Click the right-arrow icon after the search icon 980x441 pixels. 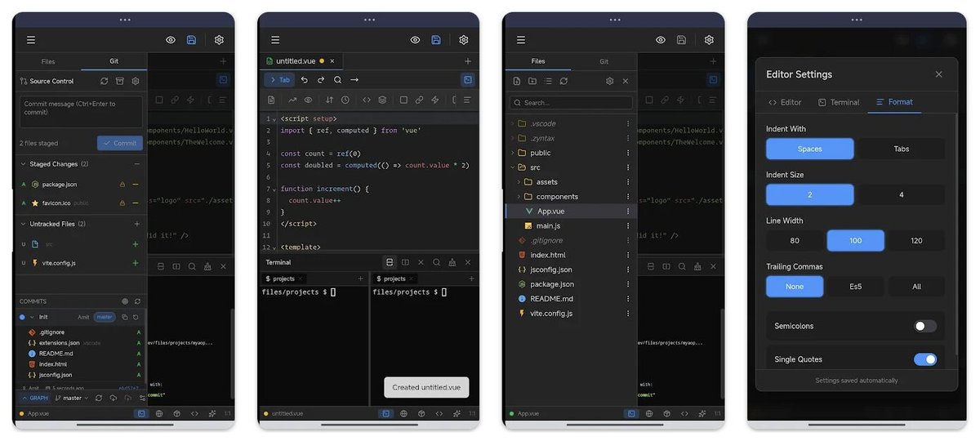click(x=354, y=80)
